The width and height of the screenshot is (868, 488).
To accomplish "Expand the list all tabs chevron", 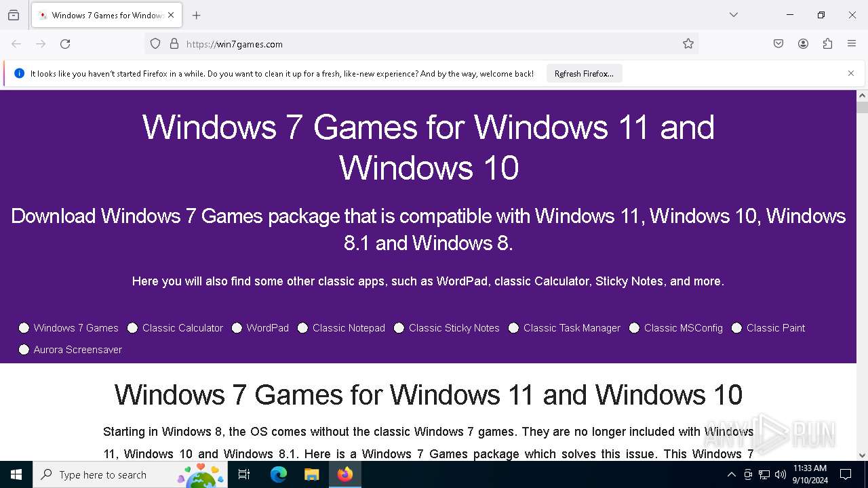I will [734, 15].
